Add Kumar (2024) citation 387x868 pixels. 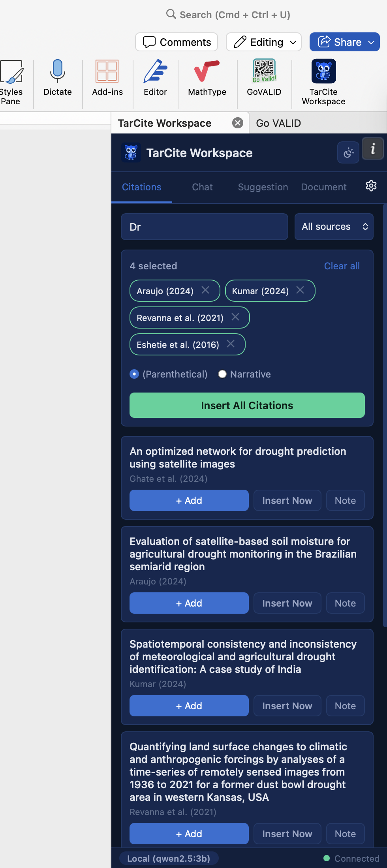coord(189,706)
